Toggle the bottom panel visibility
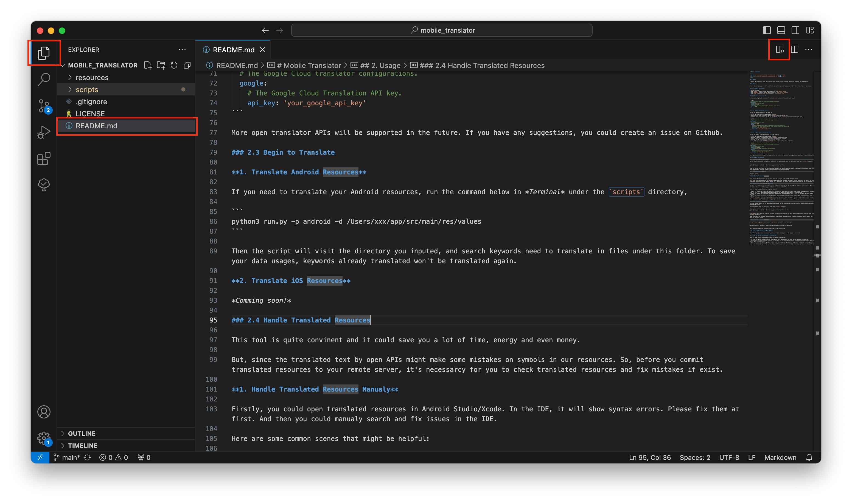 pos(781,30)
